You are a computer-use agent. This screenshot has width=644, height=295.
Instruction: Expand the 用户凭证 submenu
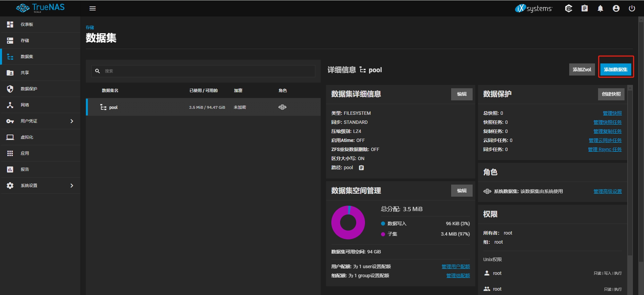(x=40, y=121)
